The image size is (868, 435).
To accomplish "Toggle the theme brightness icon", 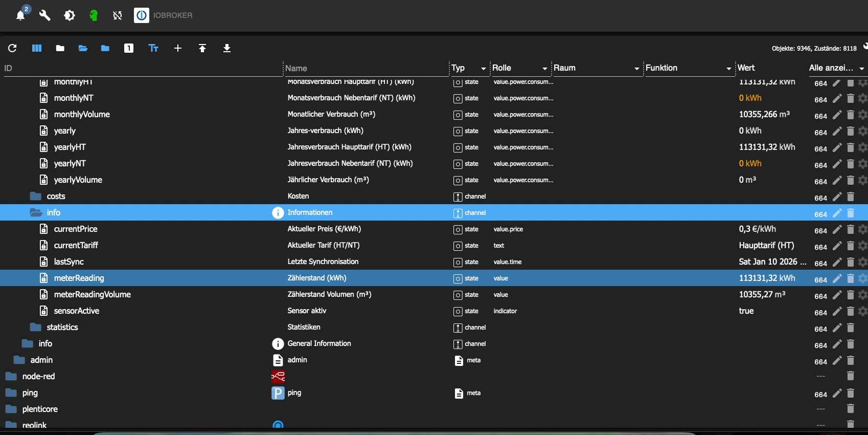I will 70,15.
